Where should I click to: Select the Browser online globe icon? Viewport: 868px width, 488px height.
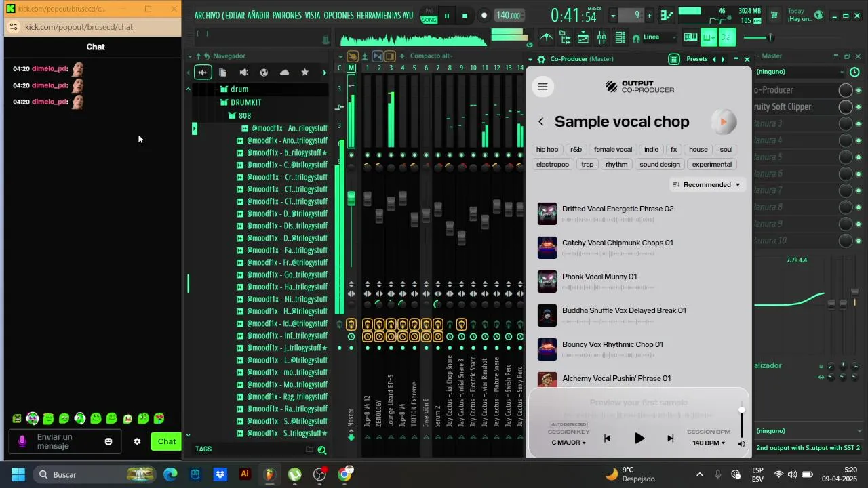(x=264, y=73)
